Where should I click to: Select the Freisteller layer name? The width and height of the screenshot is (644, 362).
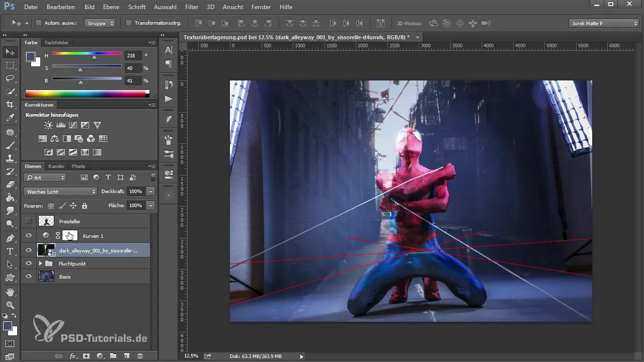point(69,221)
